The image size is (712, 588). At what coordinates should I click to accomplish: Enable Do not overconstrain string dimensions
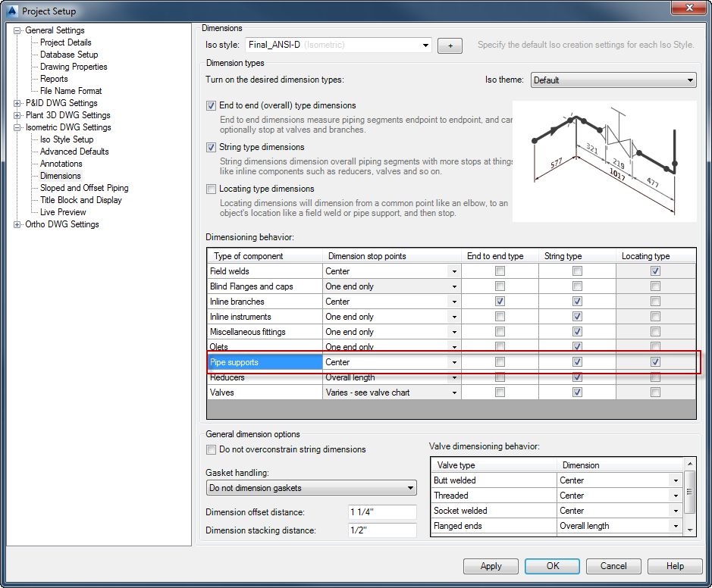211,449
